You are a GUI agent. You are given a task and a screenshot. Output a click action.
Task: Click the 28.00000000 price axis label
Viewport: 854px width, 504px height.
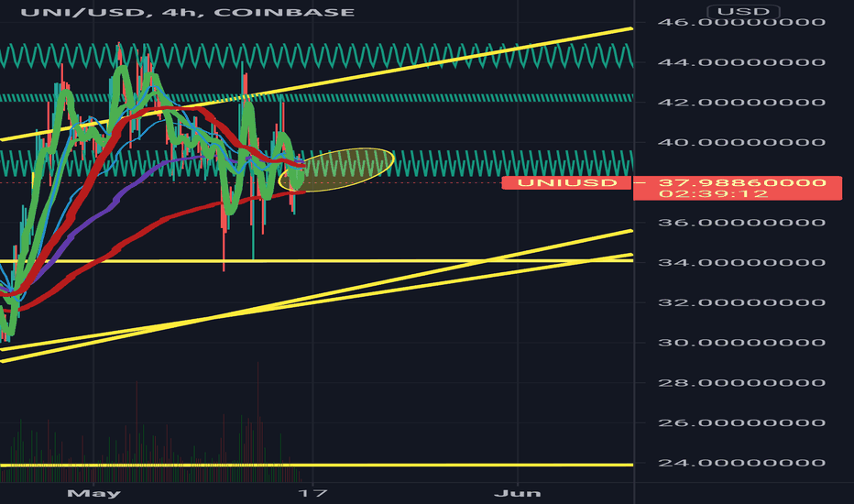[741, 382]
